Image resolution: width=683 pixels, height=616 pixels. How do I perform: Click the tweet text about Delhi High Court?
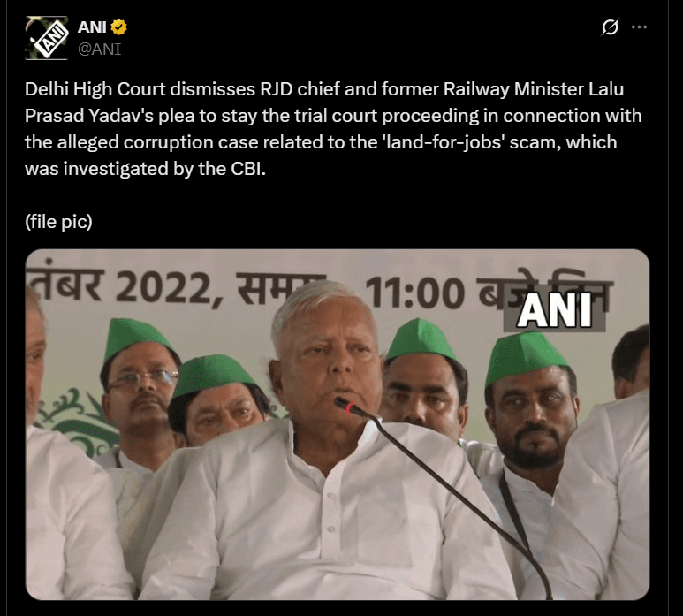coord(333,129)
